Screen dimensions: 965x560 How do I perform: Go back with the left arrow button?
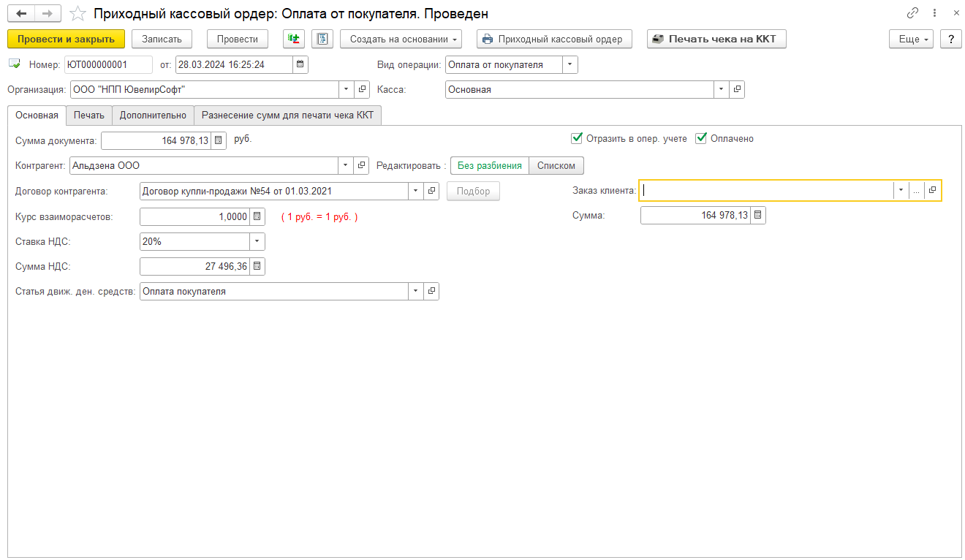point(20,14)
